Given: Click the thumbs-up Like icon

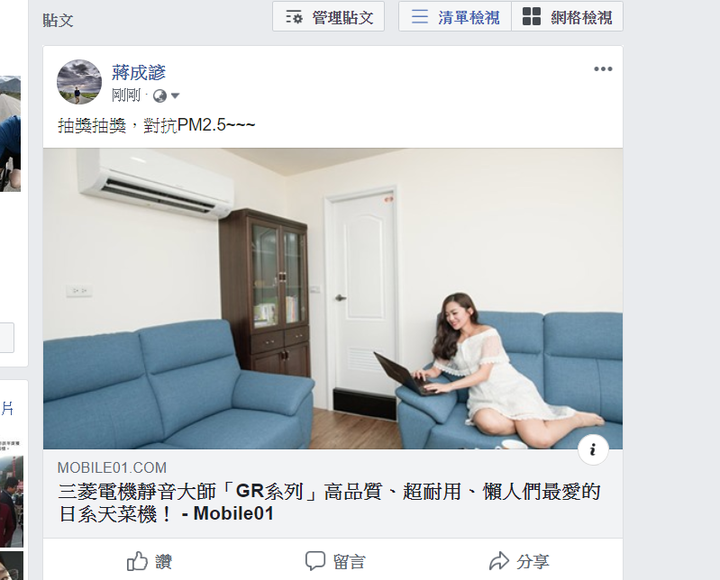Looking at the screenshot, I should click(137, 561).
